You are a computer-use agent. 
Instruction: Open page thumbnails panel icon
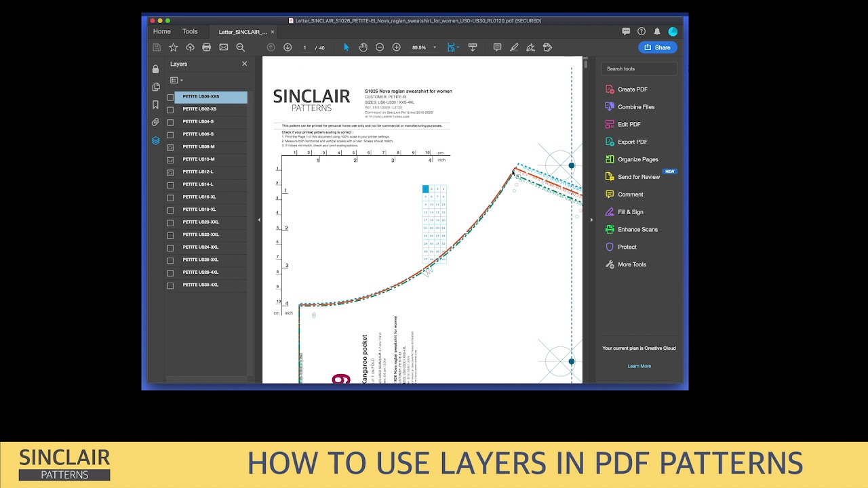pyautogui.click(x=156, y=87)
